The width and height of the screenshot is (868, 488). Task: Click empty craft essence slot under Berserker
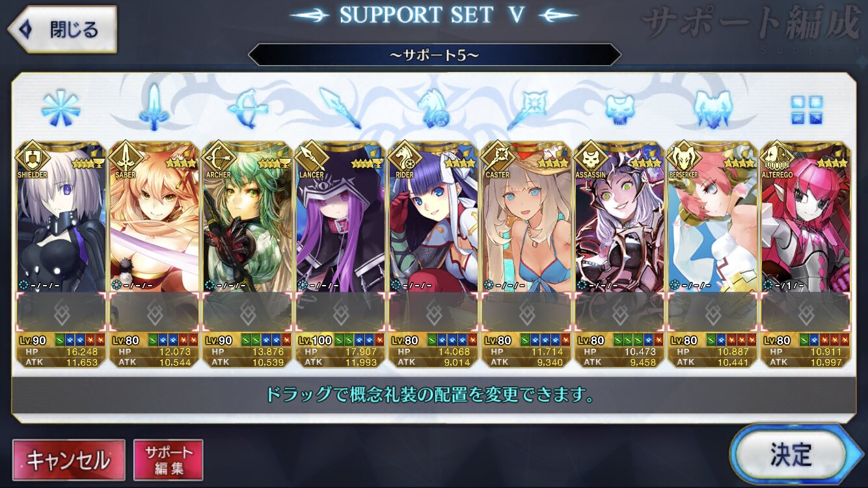(x=713, y=312)
